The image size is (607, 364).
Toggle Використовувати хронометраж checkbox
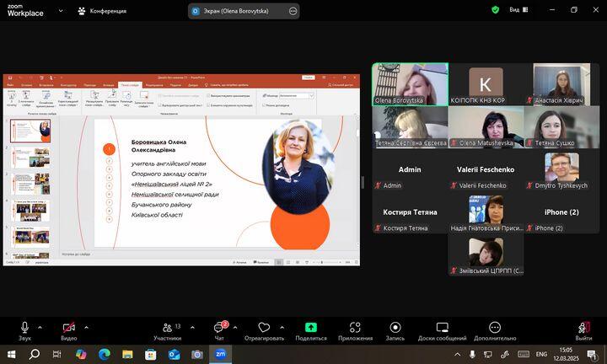[x=228, y=95]
